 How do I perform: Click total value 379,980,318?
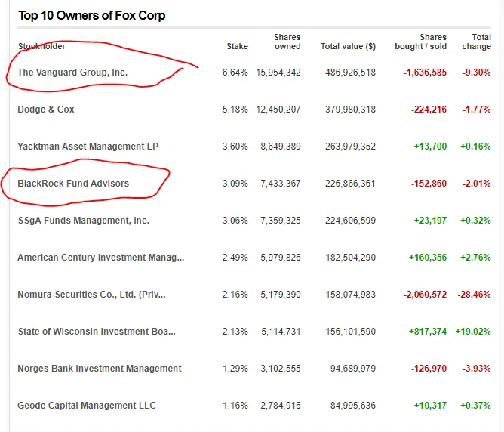tap(350, 110)
